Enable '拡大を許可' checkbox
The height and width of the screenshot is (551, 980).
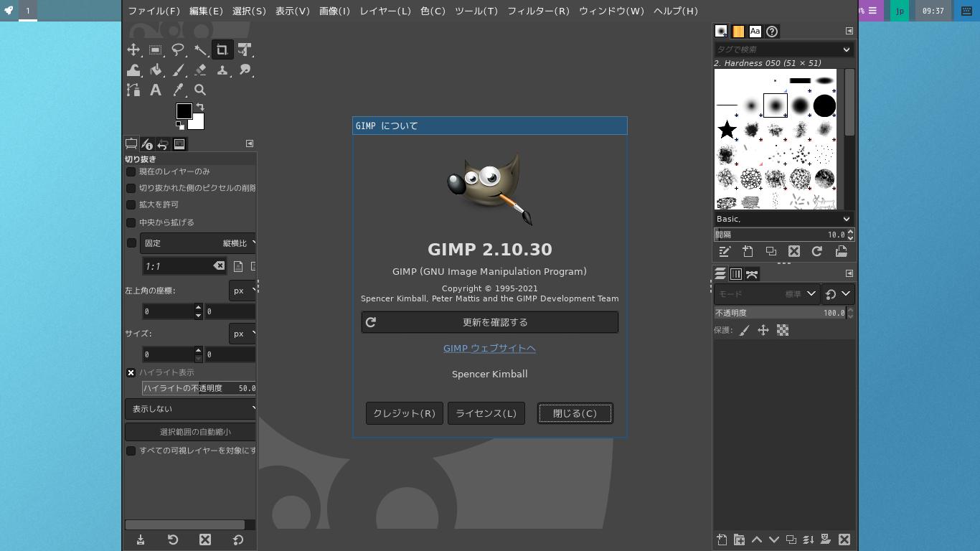click(131, 204)
